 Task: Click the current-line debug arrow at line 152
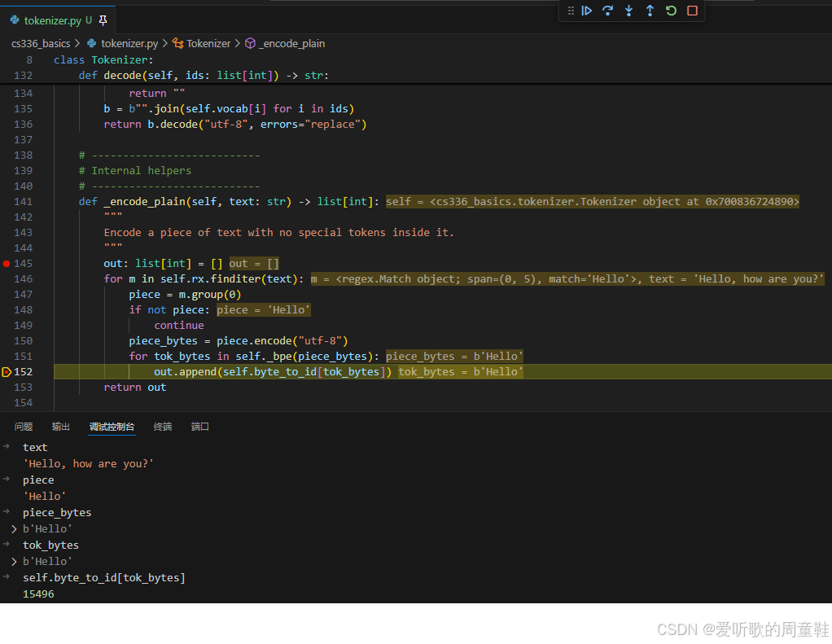click(x=7, y=372)
